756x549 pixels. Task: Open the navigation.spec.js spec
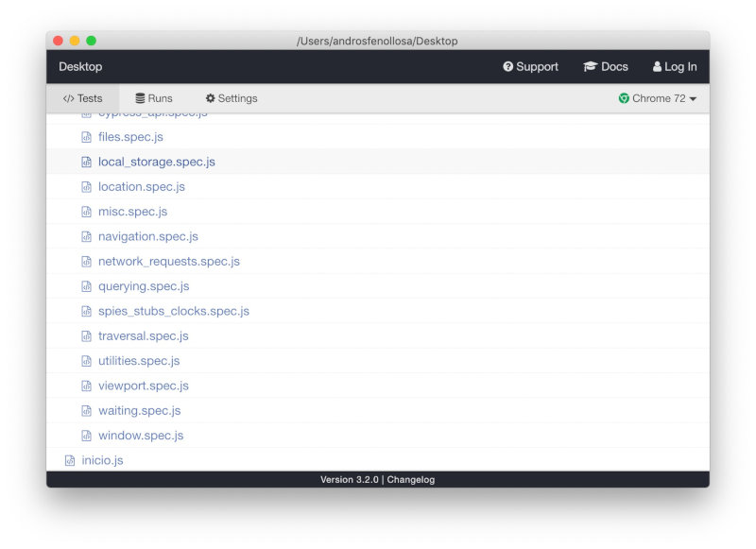(147, 236)
